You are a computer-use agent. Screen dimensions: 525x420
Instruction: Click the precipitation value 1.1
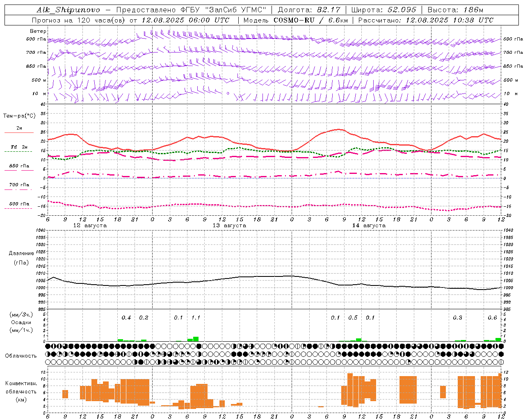pyautogui.click(x=196, y=317)
